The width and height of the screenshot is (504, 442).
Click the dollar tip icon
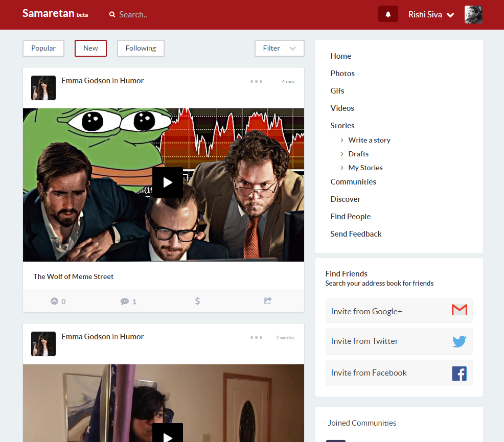[197, 301]
